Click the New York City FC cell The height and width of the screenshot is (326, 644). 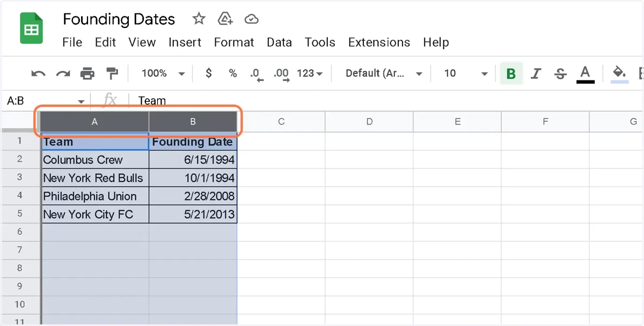(x=95, y=214)
